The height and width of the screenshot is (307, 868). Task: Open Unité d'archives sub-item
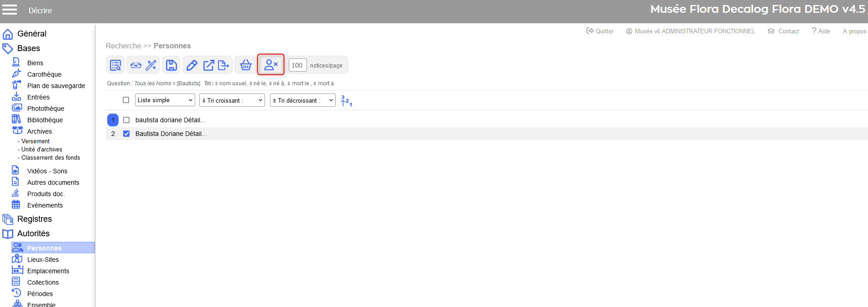tap(42, 150)
